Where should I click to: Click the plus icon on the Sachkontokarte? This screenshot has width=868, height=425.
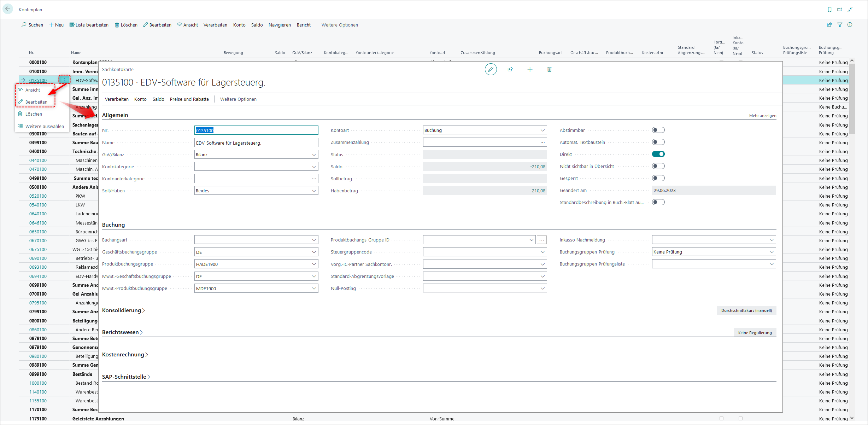tap(530, 69)
